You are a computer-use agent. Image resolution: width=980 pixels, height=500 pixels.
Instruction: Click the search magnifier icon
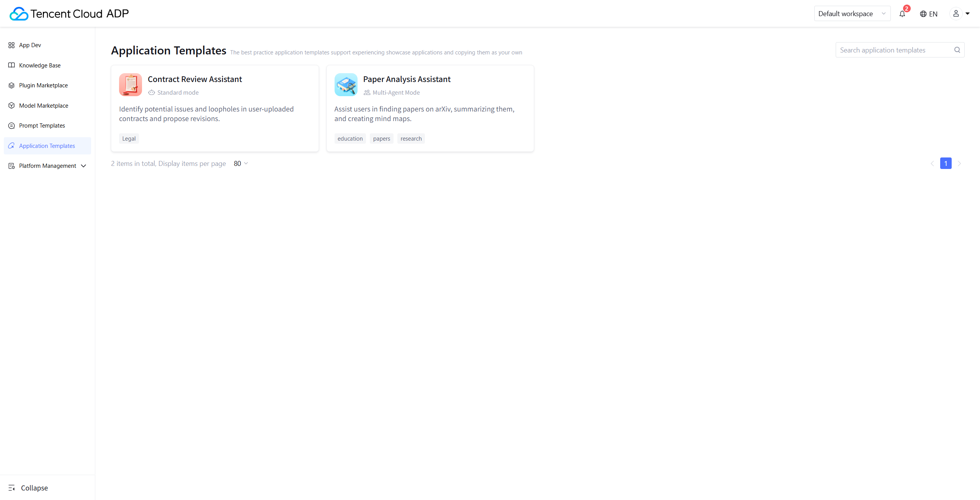click(x=957, y=50)
